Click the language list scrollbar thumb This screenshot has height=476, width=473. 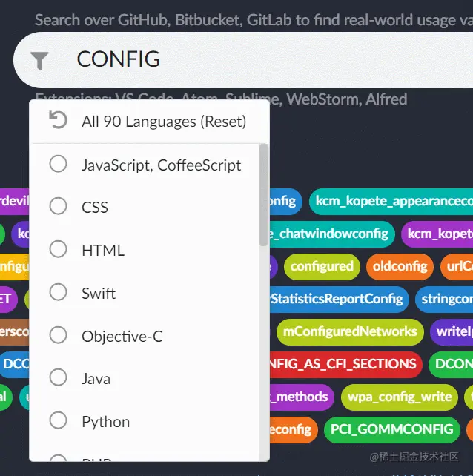coord(263,195)
